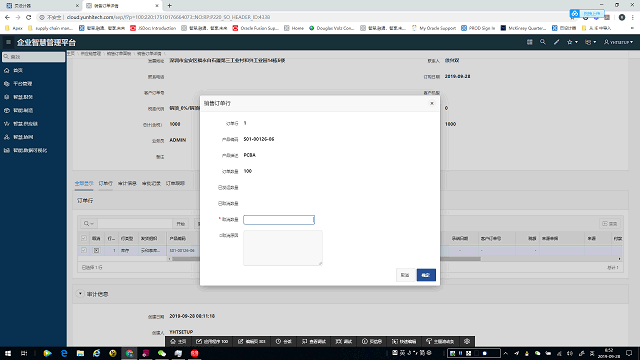Click the 行类型 column header
Screen dimensions: 640x360
pos(127,238)
